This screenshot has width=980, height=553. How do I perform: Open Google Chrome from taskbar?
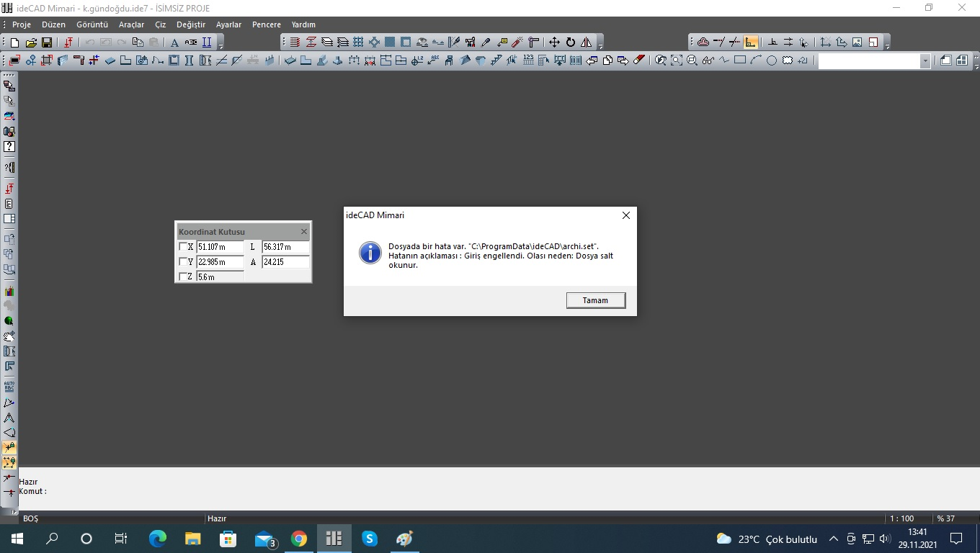coord(299,539)
